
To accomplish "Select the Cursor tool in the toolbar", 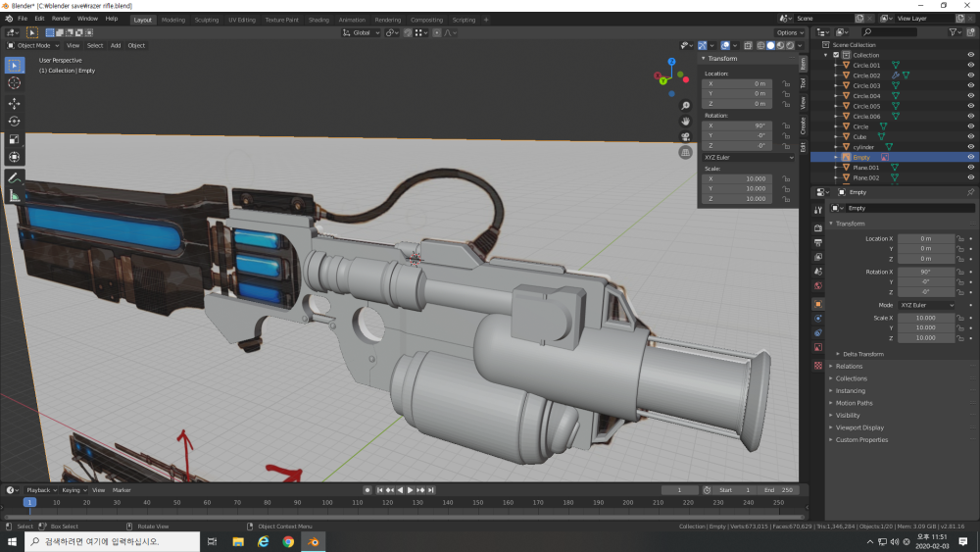I will [15, 83].
